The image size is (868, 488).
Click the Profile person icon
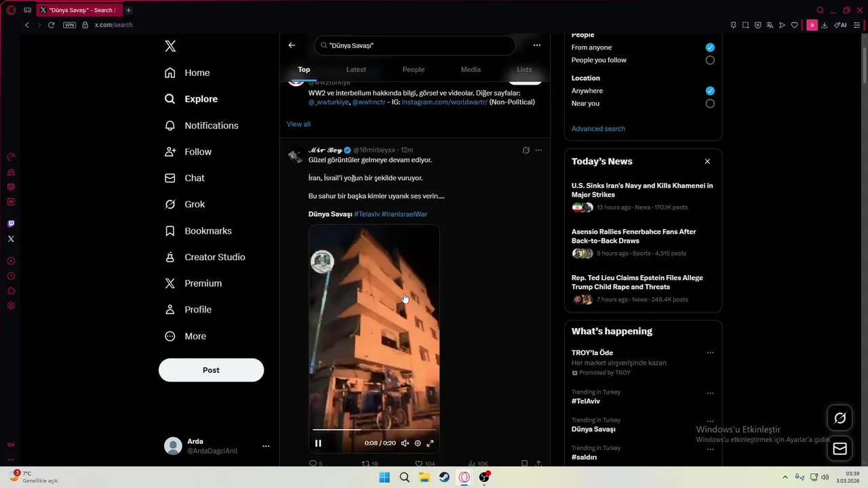pyautogui.click(x=170, y=309)
